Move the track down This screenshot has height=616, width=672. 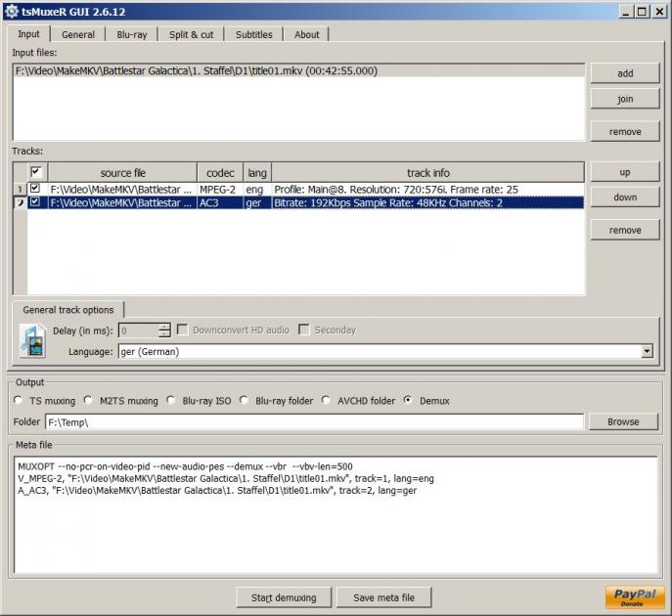coord(625,198)
